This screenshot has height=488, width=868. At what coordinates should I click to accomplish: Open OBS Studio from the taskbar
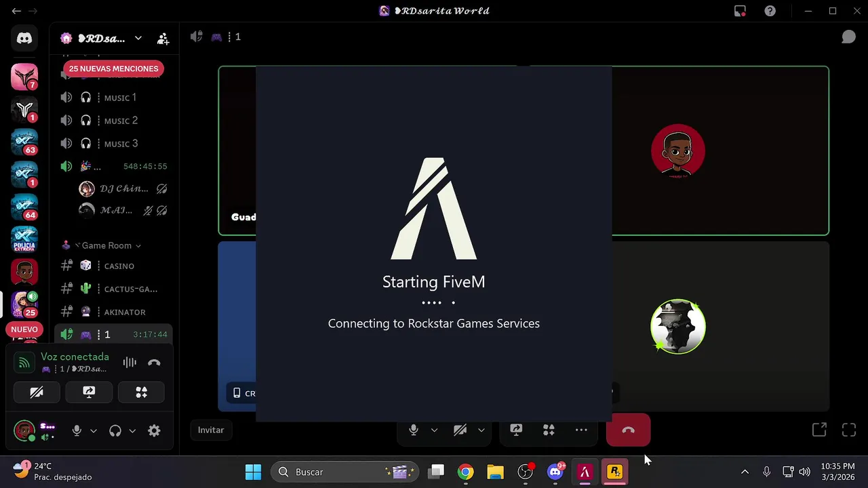pos(526,472)
